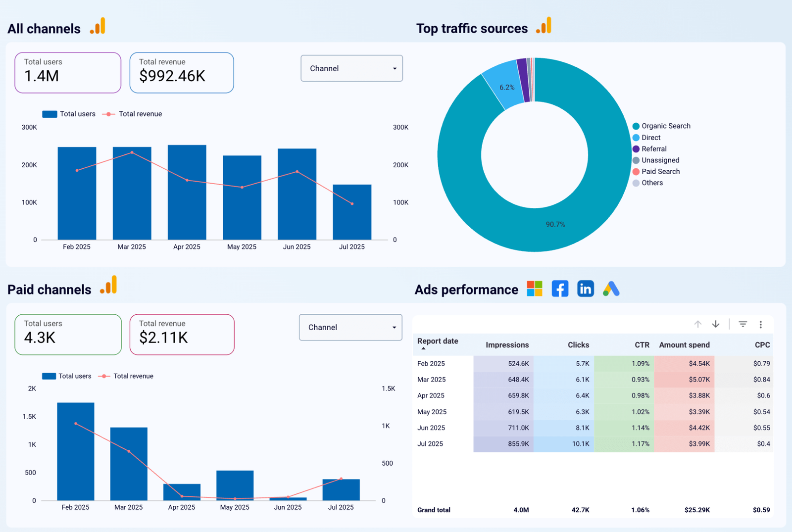Click the 6.2% Direct donut slice
The height and width of the screenshot is (532, 792).
coord(507,87)
